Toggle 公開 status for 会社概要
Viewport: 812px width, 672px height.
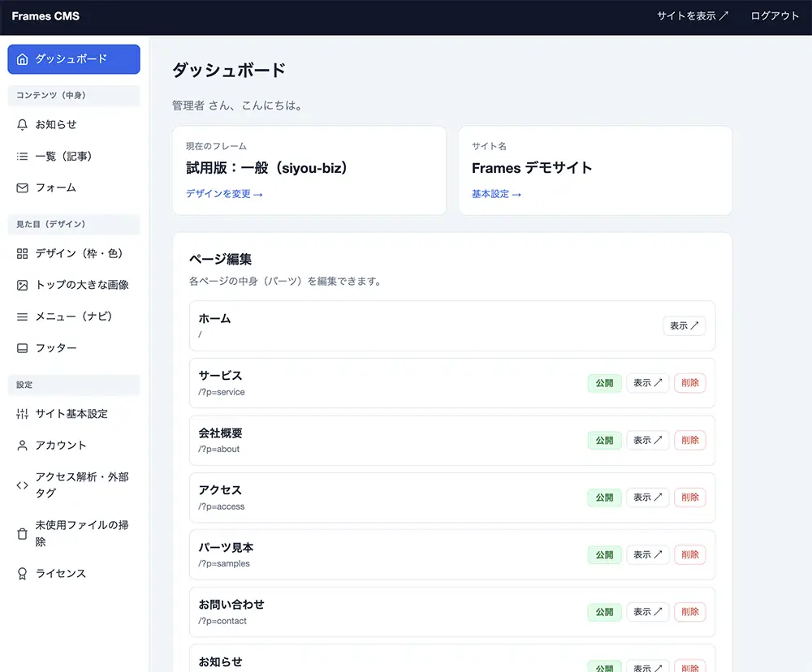pyautogui.click(x=604, y=441)
